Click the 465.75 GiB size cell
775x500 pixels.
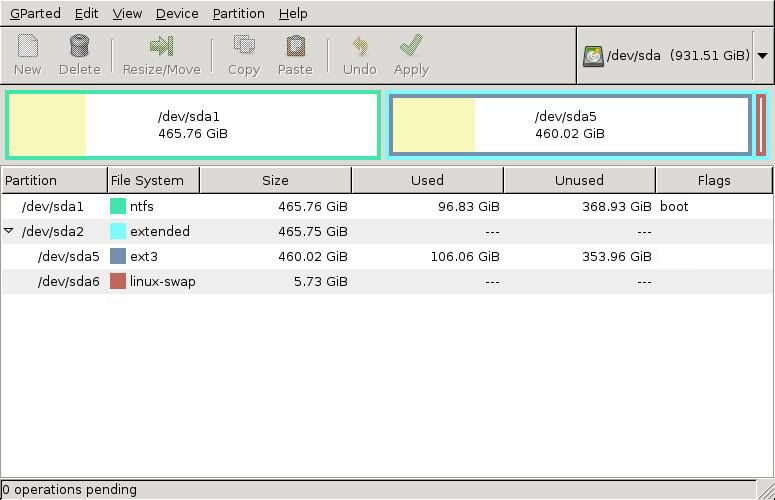(x=313, y=231)
